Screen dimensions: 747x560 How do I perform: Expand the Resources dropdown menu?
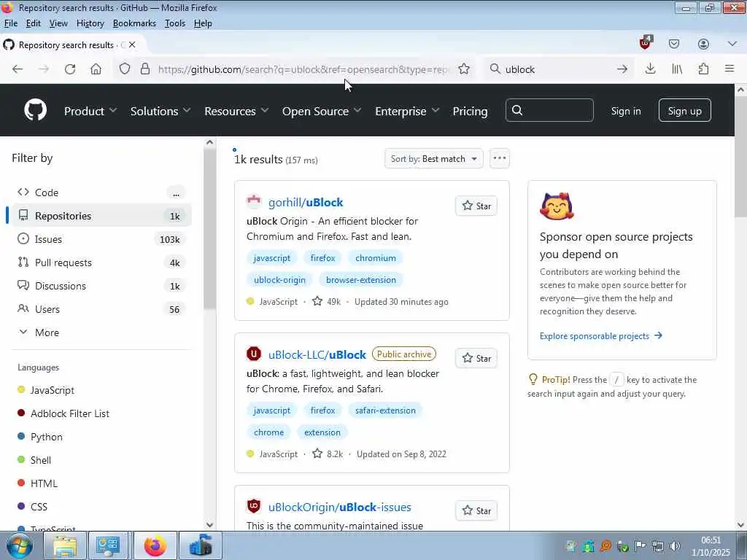point(236,111)
